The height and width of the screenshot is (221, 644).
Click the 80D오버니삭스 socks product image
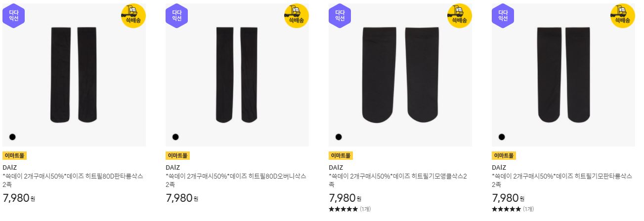237,75
